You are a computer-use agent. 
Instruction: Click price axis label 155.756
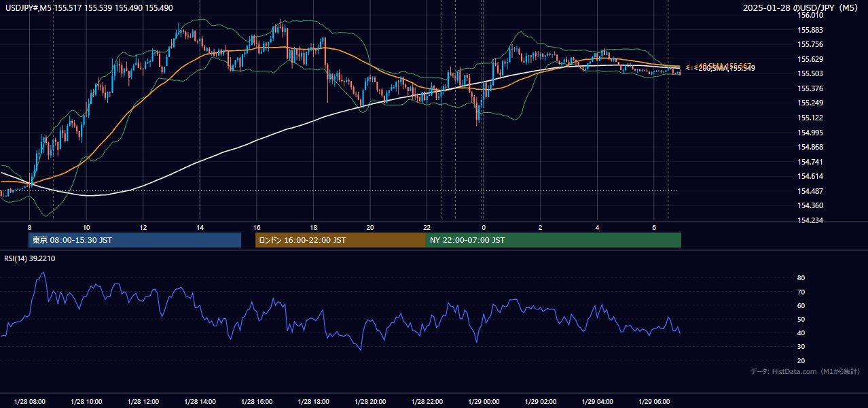pos(810,45)
